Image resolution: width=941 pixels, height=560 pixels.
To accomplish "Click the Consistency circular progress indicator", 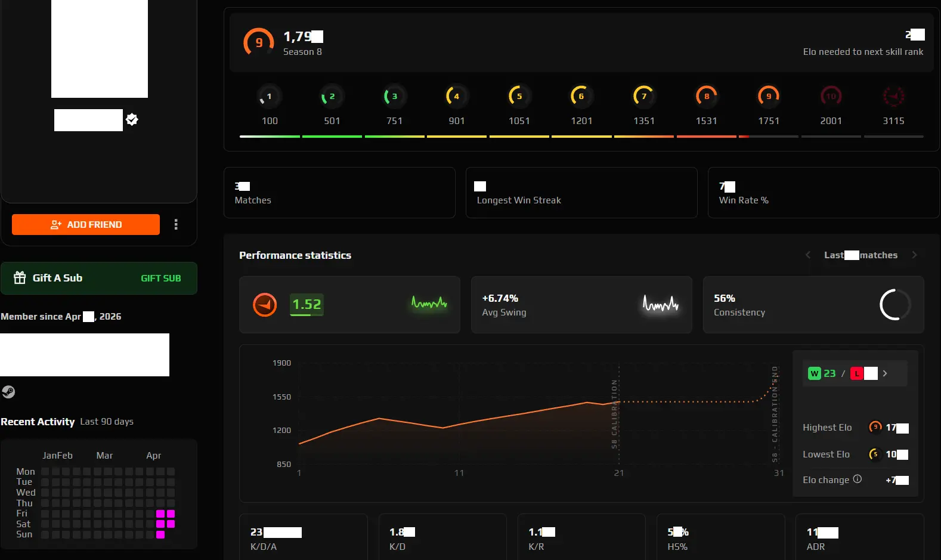I will coord(894,305).
